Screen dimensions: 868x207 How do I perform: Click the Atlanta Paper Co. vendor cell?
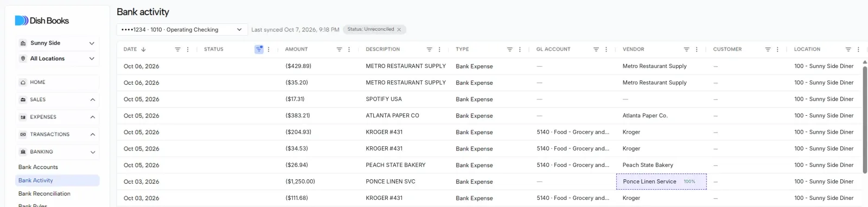[645, 116]
